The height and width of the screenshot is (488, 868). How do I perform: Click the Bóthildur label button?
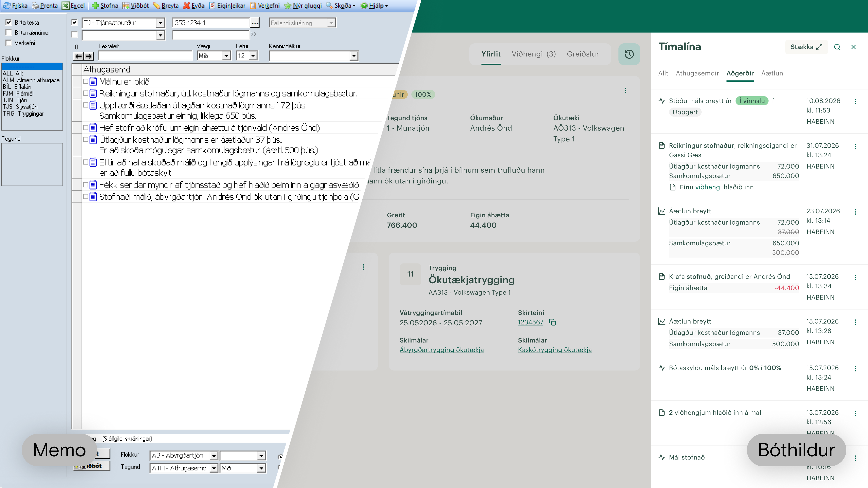[796, 450]
